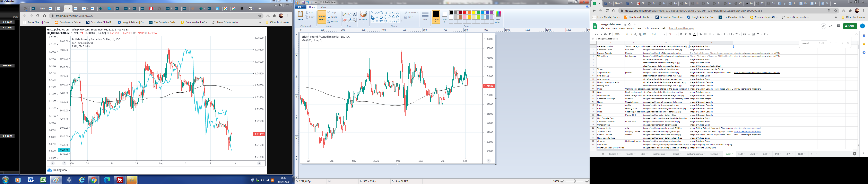Screen dimensions: 868x184
Task: Open the Brushes dropdown in Paint
Action: (363, 20)
